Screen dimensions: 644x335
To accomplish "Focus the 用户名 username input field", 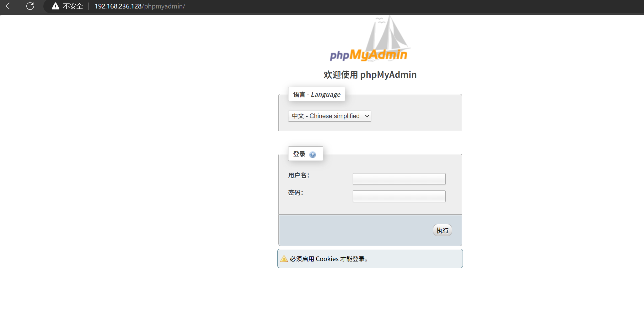I will (x=399, y=179).
